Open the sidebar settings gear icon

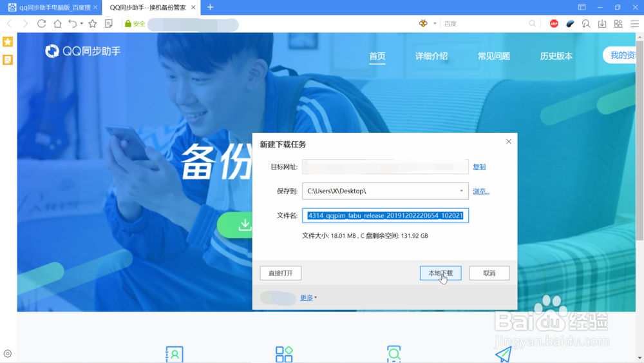[8, 353]
